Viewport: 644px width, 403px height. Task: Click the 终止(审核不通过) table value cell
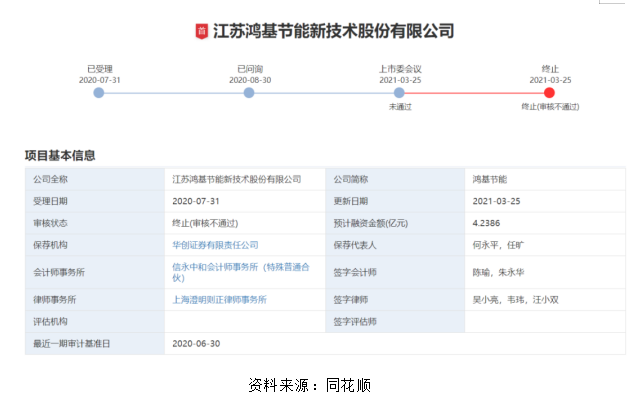coord(245,223)
